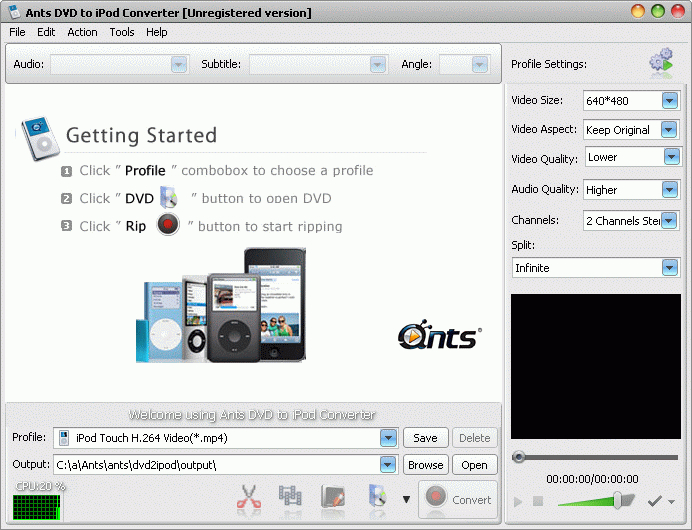
Task: Click the open DVD disc icon
Action: 378,496
